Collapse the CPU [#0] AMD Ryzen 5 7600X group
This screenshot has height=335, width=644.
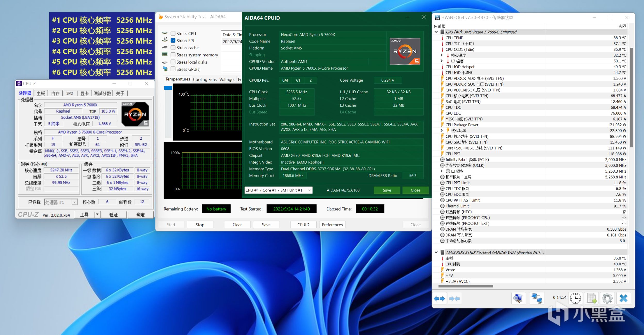coord(436,32)
